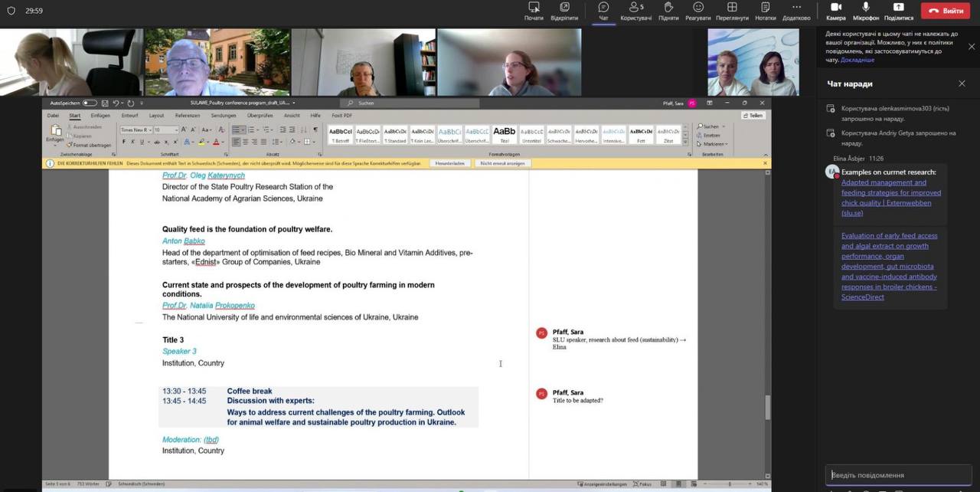Open the Foxit PDF ribbon tab
Image resolution: width=980 pixels, height=492 pixels.
point(341,116)
